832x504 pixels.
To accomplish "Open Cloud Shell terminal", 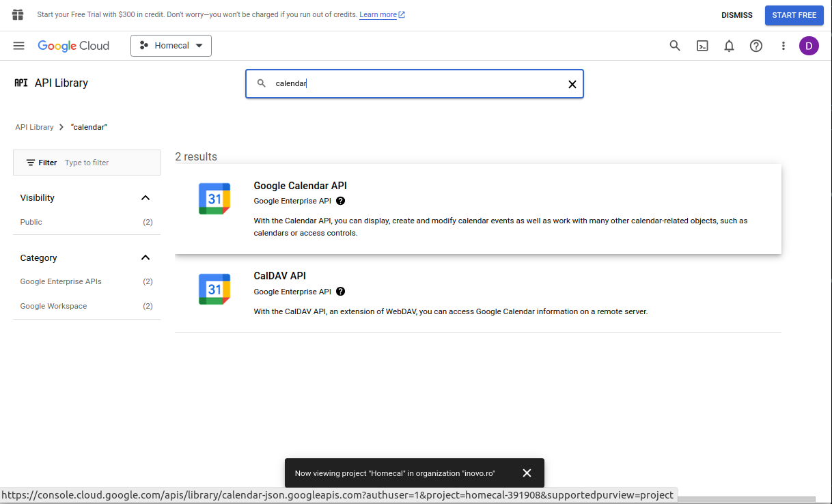I will coord(702,46).
